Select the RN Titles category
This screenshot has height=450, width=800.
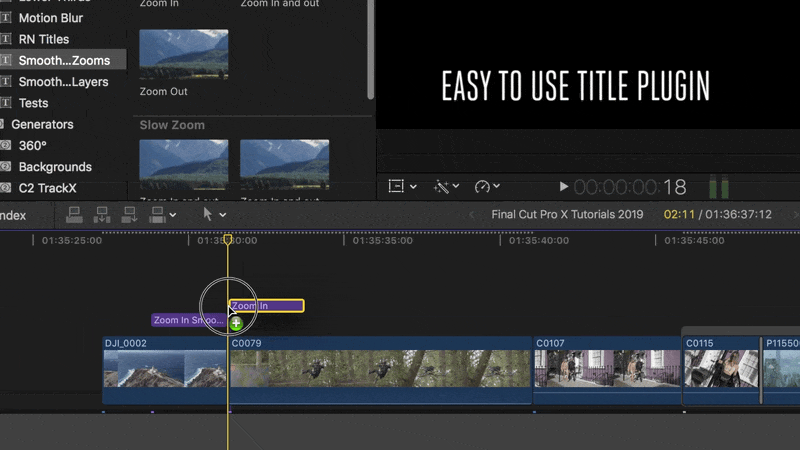(x=44, y=40)
